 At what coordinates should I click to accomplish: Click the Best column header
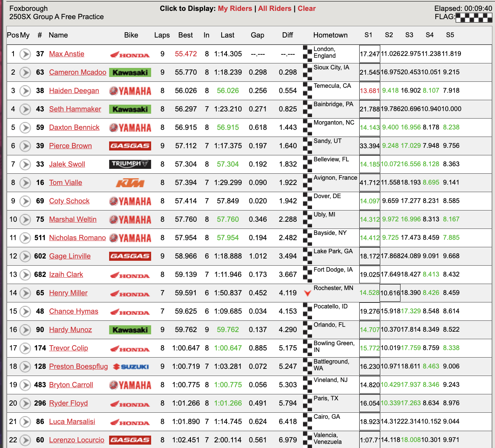[x=185, y=35]
